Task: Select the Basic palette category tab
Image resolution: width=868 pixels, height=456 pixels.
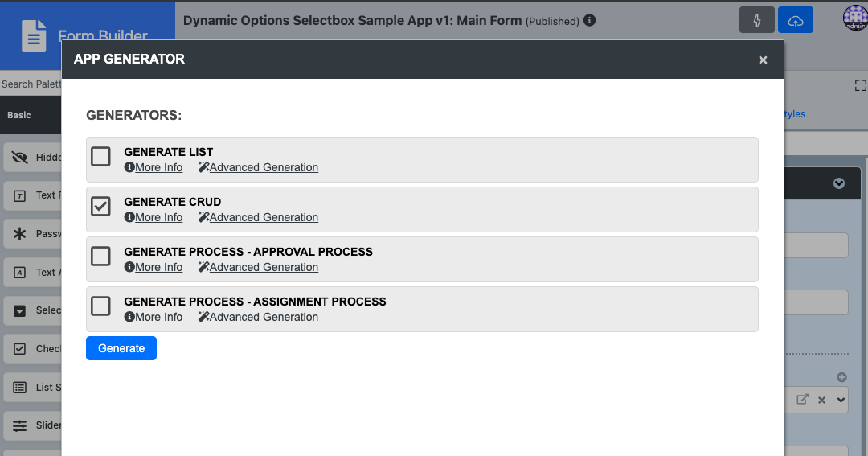Action: pyautogui.click(x=19, y=115)
